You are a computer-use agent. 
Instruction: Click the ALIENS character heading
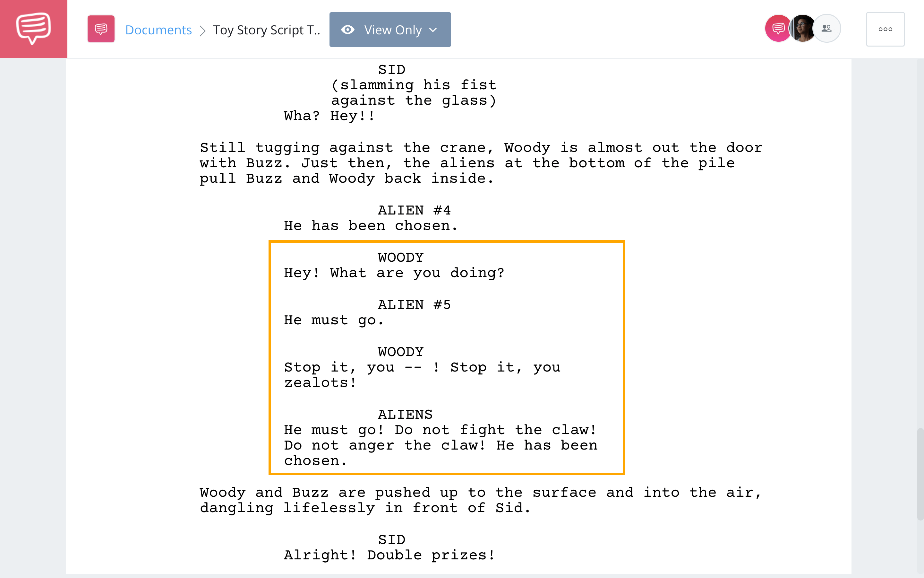(405, 414)
